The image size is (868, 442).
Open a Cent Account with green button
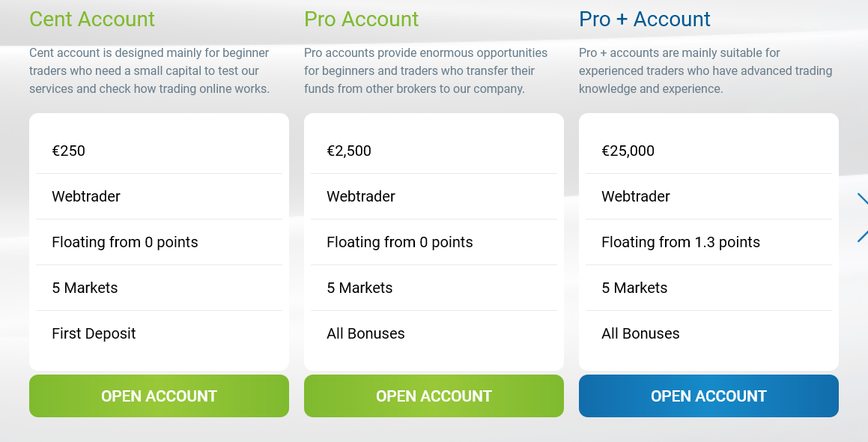pos(159,396)
